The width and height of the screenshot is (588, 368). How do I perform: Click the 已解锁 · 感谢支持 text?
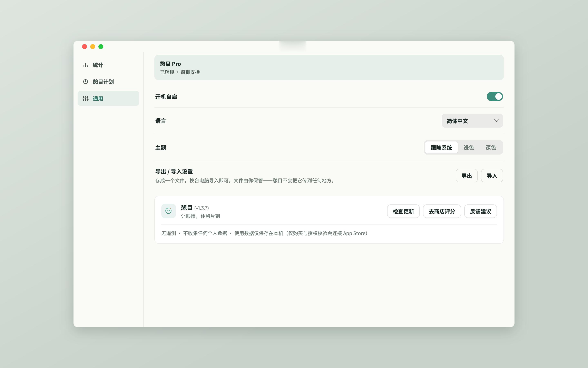click(180, 72)
